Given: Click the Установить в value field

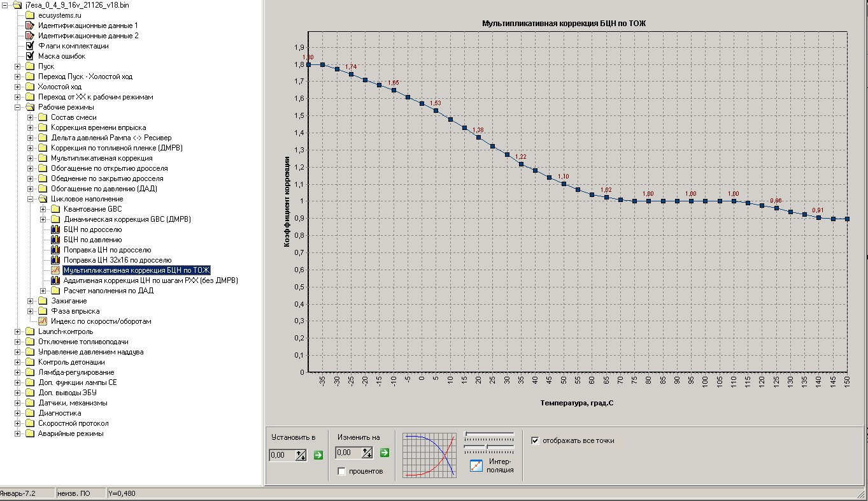Looking at the screenshot, I should click(283, 454).
